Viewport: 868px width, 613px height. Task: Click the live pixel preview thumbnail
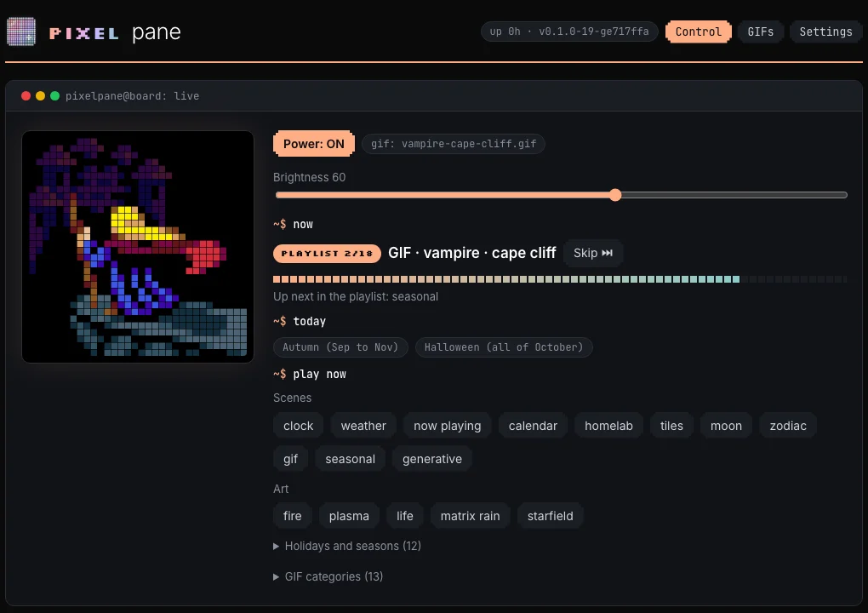tap(138, 247)
